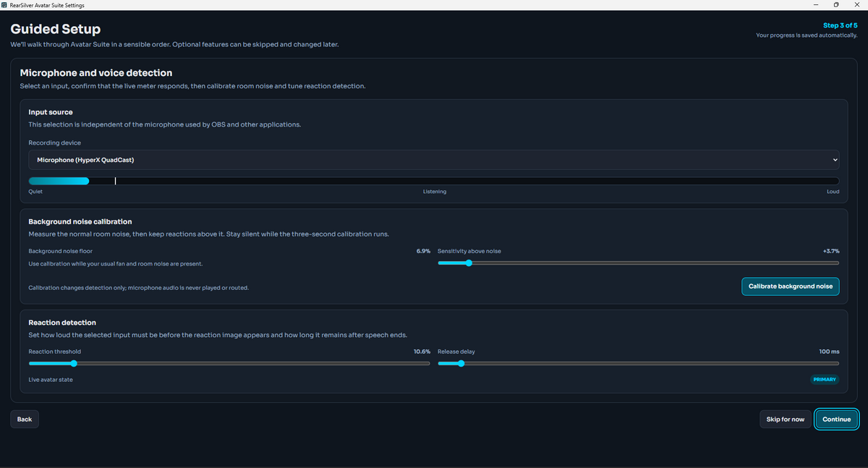Click the Step 3 of 5 indicator
868x468 pixels.
point(841,25)
